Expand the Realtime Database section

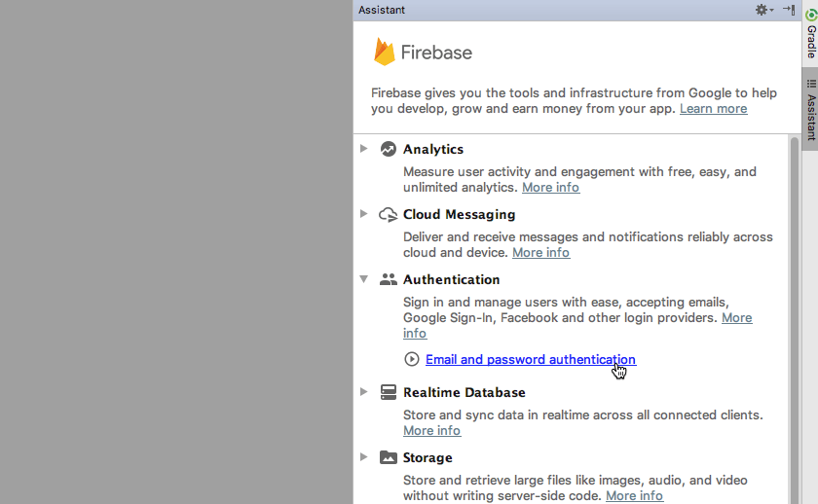pyautogui.click(x=363, y=391)
